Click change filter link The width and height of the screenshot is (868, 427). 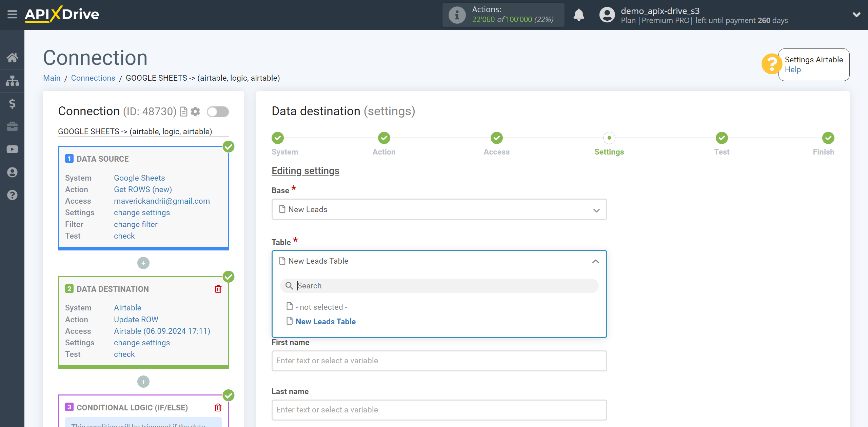coord(136,224)
